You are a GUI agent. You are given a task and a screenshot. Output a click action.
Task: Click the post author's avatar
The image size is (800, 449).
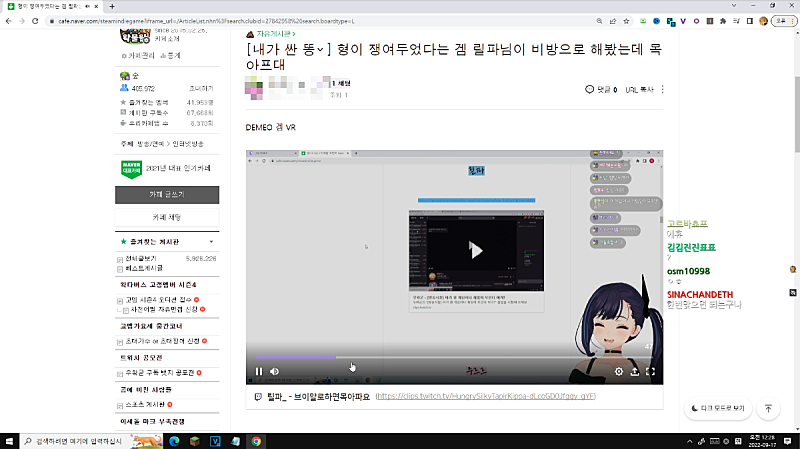[254, 88]
